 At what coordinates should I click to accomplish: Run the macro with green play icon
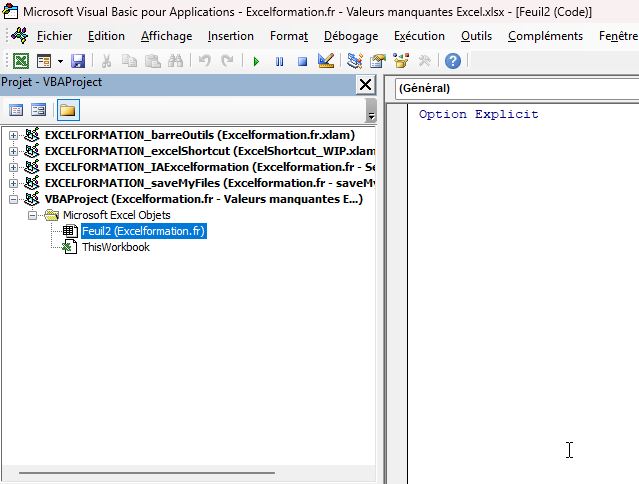click(x=256, y=62)
